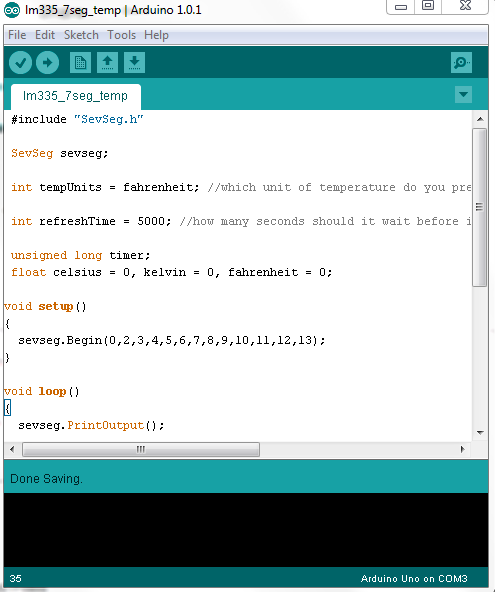This screenshot has width=495, height=592.
Task: Open the Tools menu
Action: click(122, 35)
